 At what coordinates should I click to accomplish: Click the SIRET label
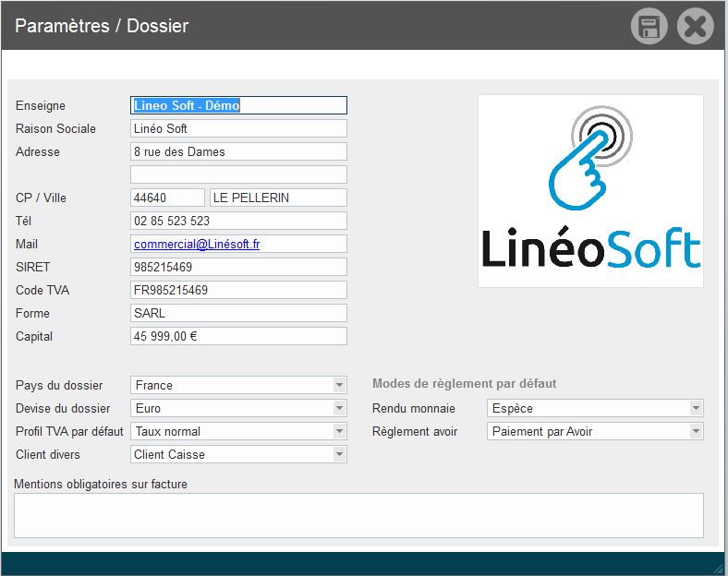click(x=32, y=267)
